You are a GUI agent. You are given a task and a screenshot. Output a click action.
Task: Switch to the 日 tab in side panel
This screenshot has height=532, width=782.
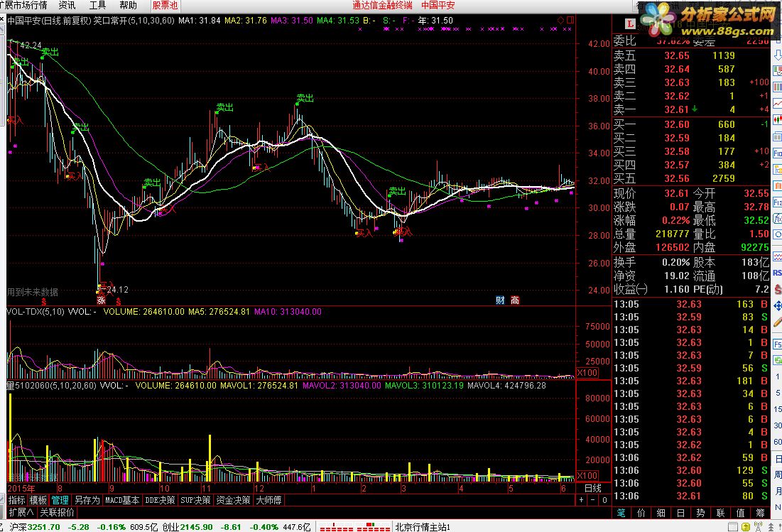click(680, 513)
